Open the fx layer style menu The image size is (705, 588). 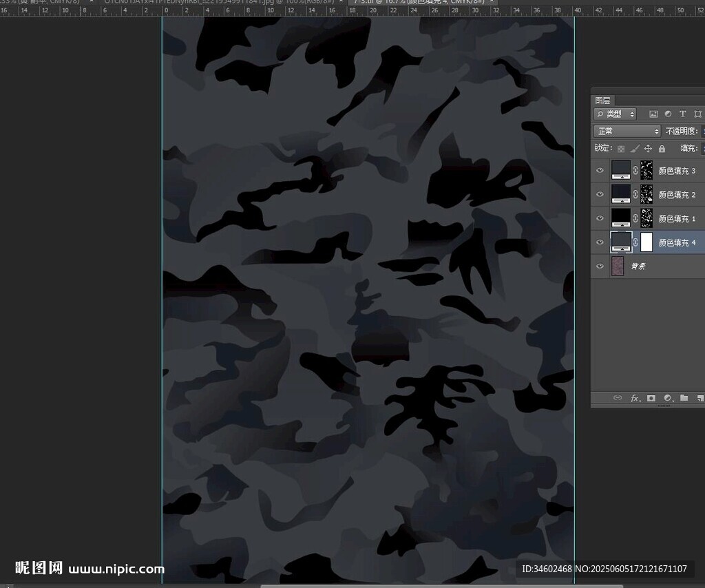pyautogui.click(x=634, y=398)
